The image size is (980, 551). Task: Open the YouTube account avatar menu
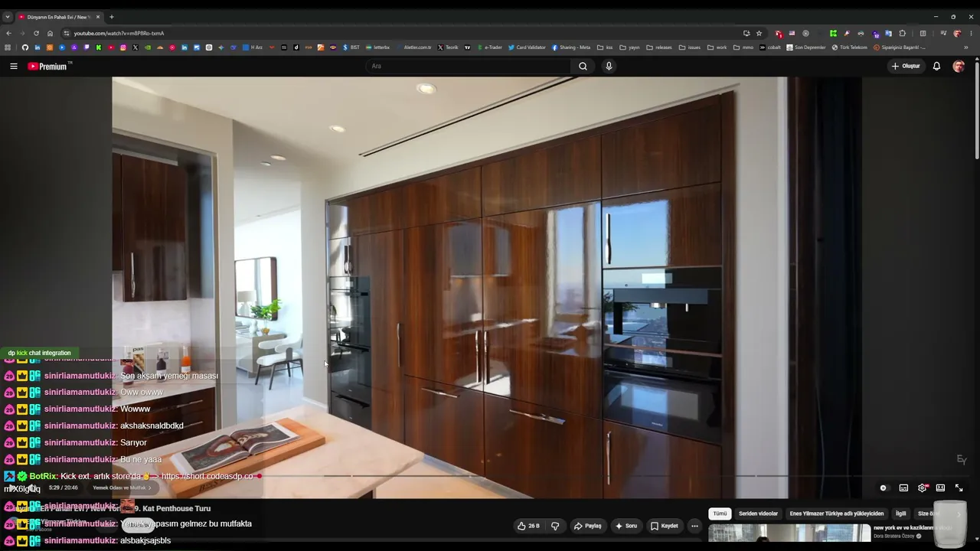pos(959,66)
